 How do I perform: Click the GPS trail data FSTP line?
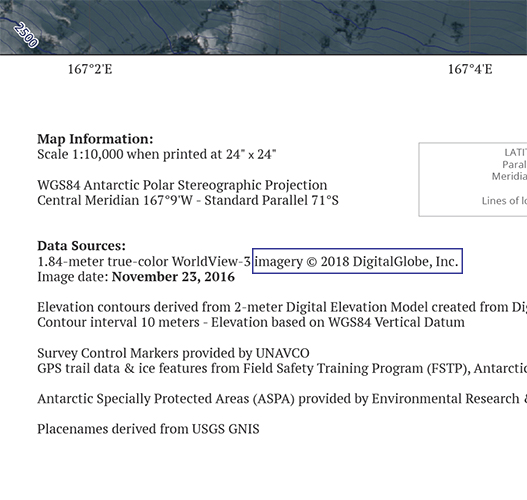(x=282, y=368)
